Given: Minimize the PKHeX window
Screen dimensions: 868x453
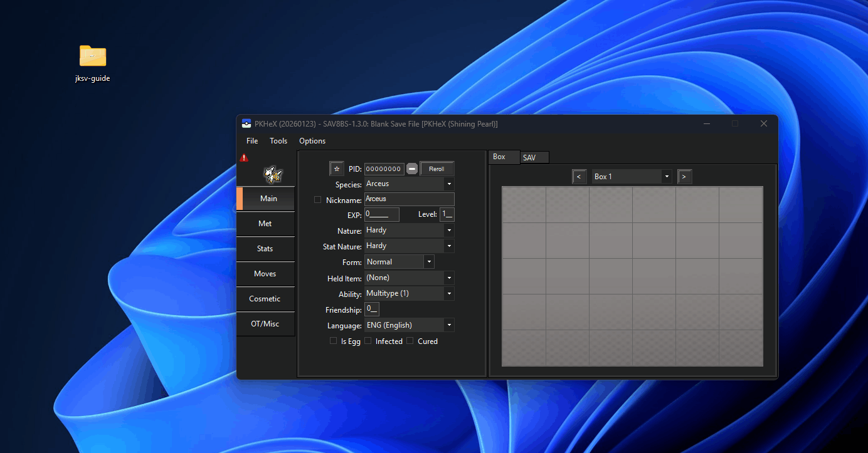Looking at the screenshot, I should point(706,123).
